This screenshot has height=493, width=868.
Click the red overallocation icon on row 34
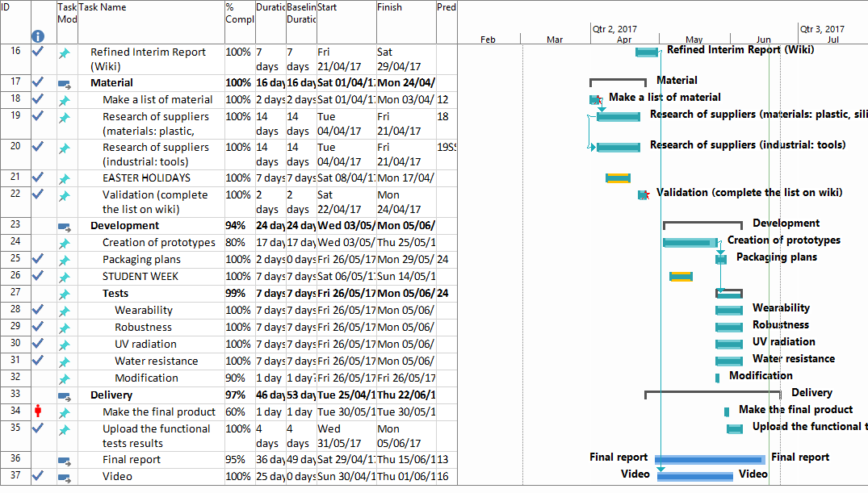click(x=38, y=412)
